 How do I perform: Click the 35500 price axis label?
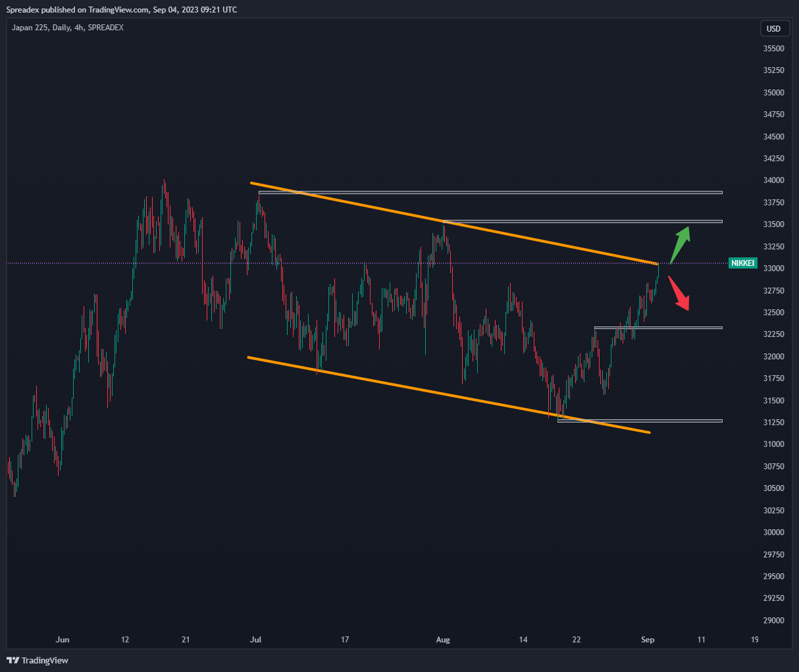[x=773, y=49]
